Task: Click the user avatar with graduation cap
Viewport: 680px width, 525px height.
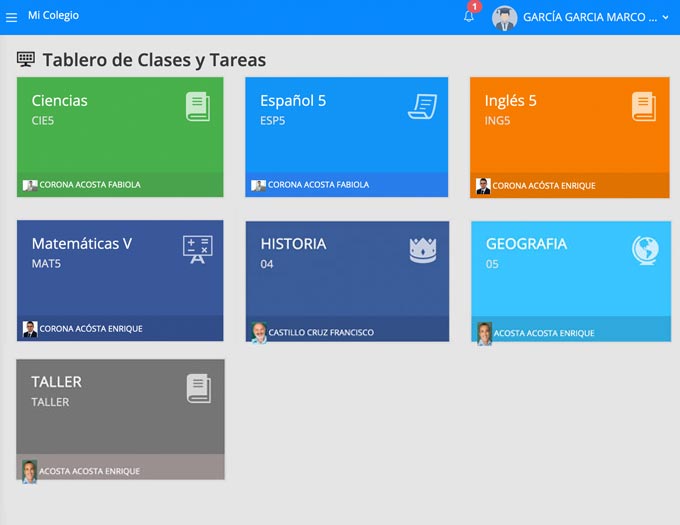Action: pos(504,18)
